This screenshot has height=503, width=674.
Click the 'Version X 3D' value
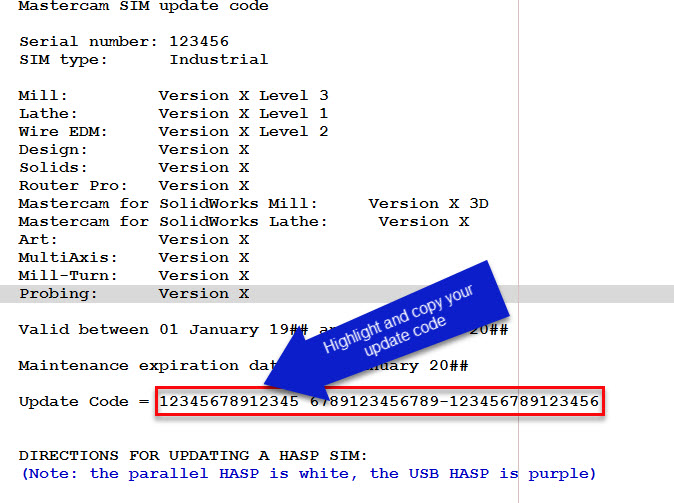pyautogui.click(x=429, y=204)
